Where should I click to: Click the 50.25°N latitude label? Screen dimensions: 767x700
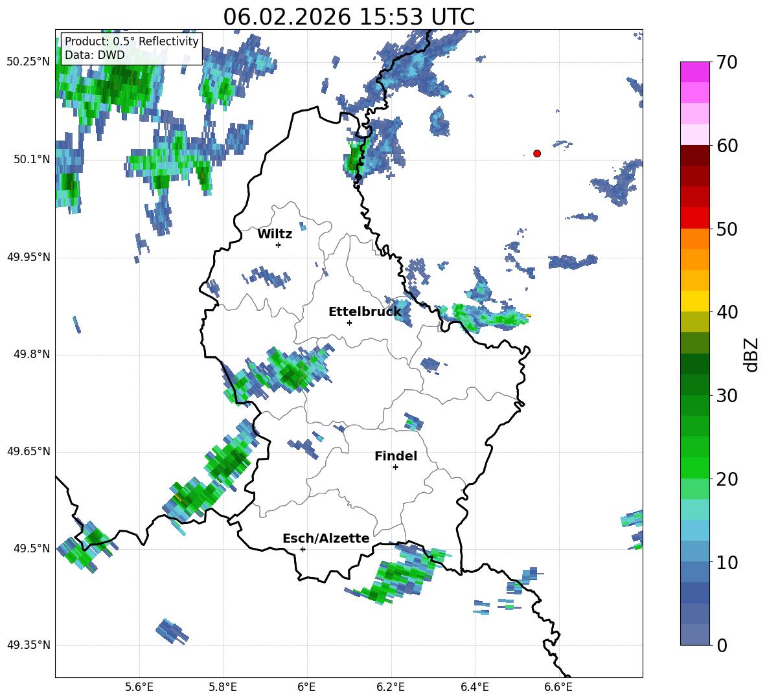click(x=29, y=62)
